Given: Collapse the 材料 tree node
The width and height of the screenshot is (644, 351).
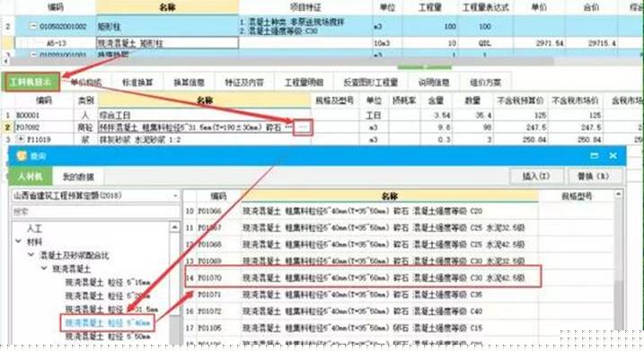Looking at the screenshot, I should click(x=19, y=241).
